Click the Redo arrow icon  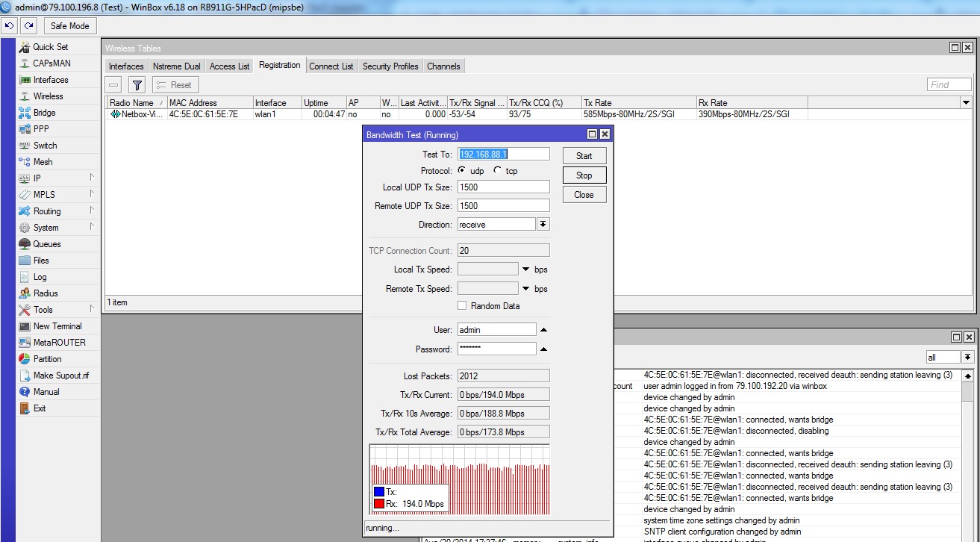tap(28, 25)
